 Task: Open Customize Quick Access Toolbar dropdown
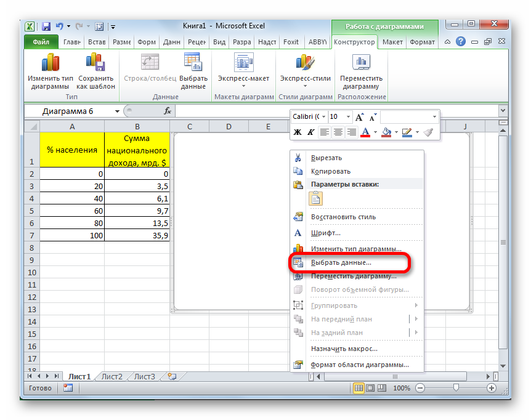(x=113, y=26)
